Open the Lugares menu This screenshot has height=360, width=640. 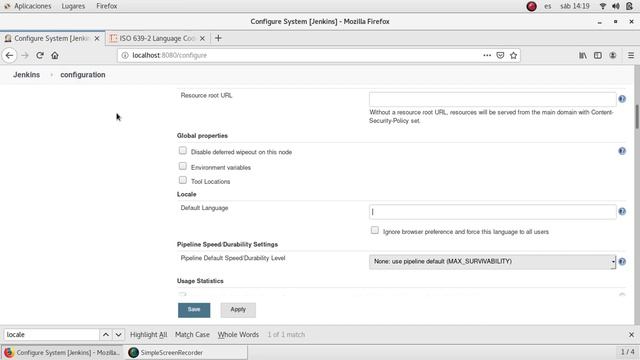73,6
